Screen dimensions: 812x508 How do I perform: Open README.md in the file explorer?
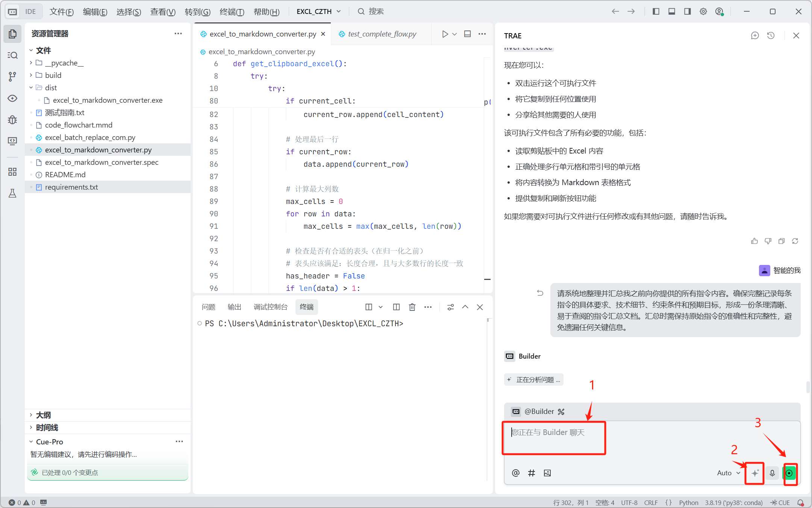65,175
